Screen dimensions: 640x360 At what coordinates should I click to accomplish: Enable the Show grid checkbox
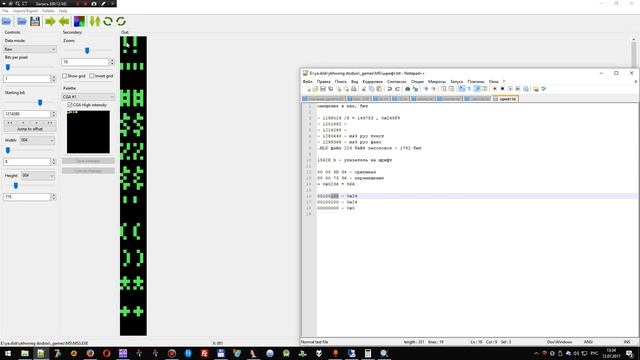64,76
